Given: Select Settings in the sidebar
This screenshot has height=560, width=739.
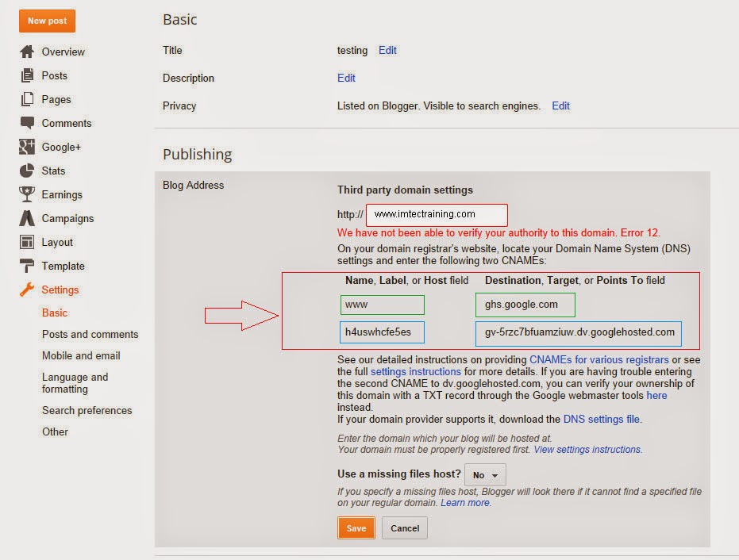Looking at the screenshot, I should [x=60, y=290].
